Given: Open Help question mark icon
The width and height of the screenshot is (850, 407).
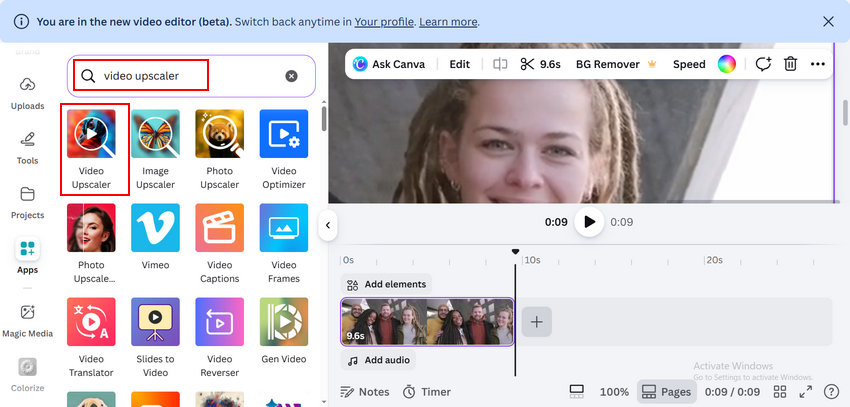Looking at the screenshot, I should point(831,392).
